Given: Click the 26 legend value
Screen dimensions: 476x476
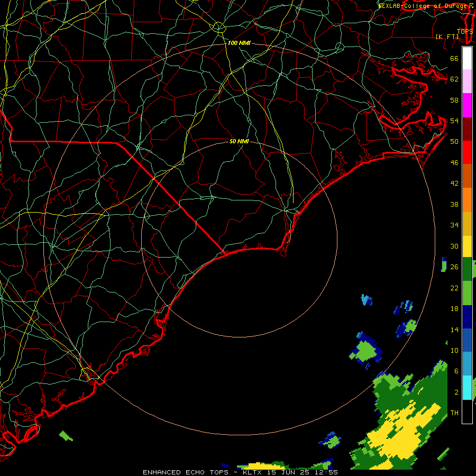Looking at the screenshot, I should [454, 267].
